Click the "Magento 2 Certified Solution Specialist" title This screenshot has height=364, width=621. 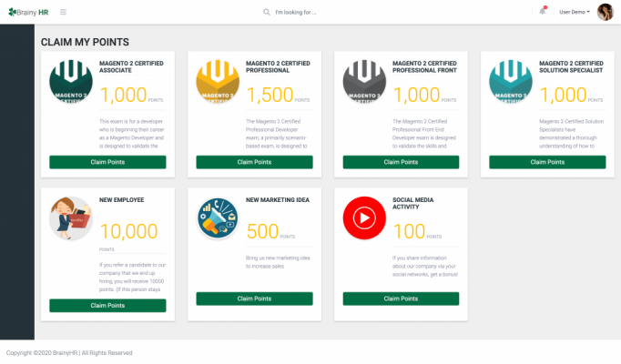point(571,66)
